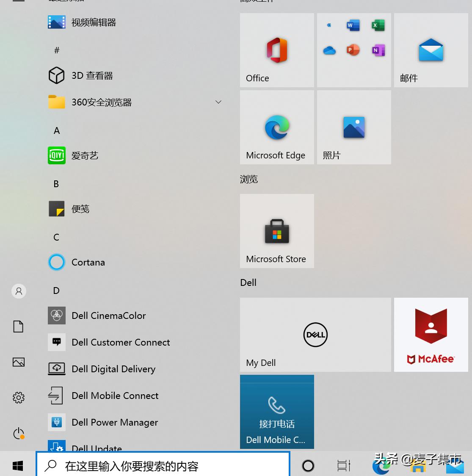472x476 pixels.
Task: Launch Office from its tile
Action: coord(277,50)
